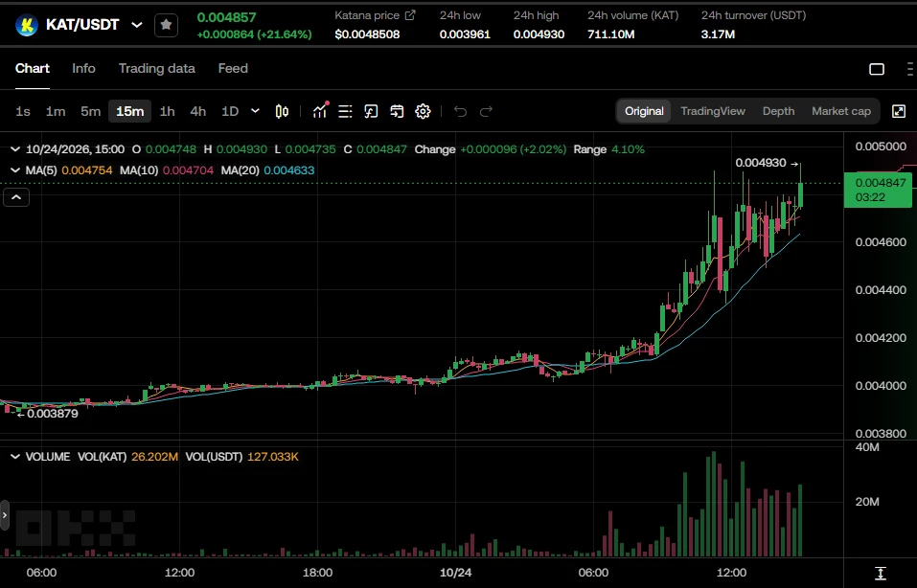This screenshot has height=588, width=917.
Task: Click the auto-scale icon below the price axis
Action: (x=881, y=573)
